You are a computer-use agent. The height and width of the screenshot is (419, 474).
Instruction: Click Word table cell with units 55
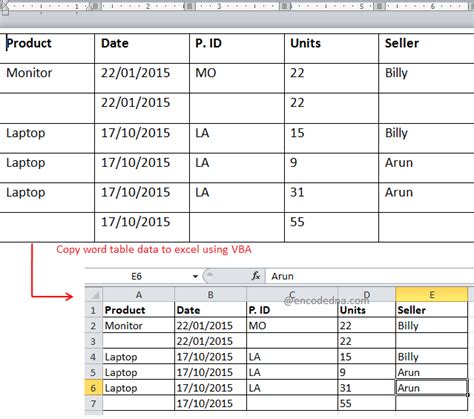(331, 227)
